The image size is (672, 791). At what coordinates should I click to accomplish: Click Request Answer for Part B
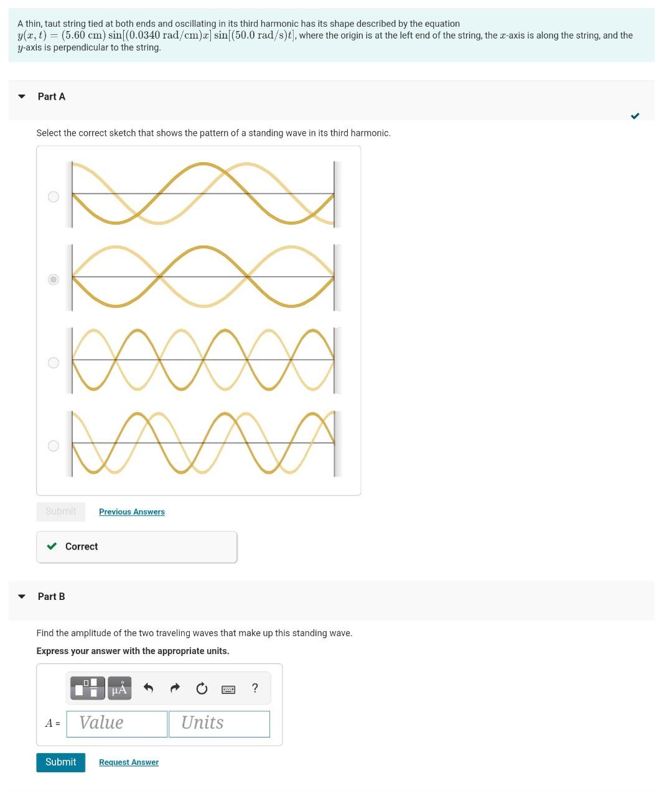click(128, 762)
